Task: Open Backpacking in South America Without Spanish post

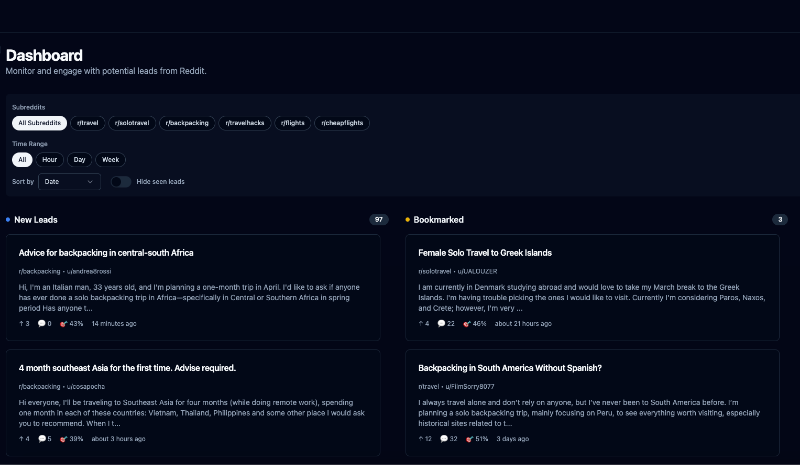Action: (510, 368)
